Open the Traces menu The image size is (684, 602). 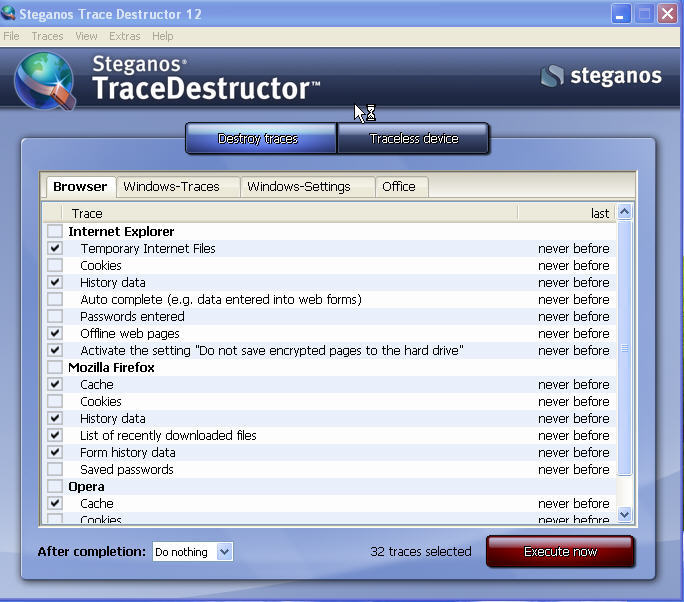click(47, 36)
